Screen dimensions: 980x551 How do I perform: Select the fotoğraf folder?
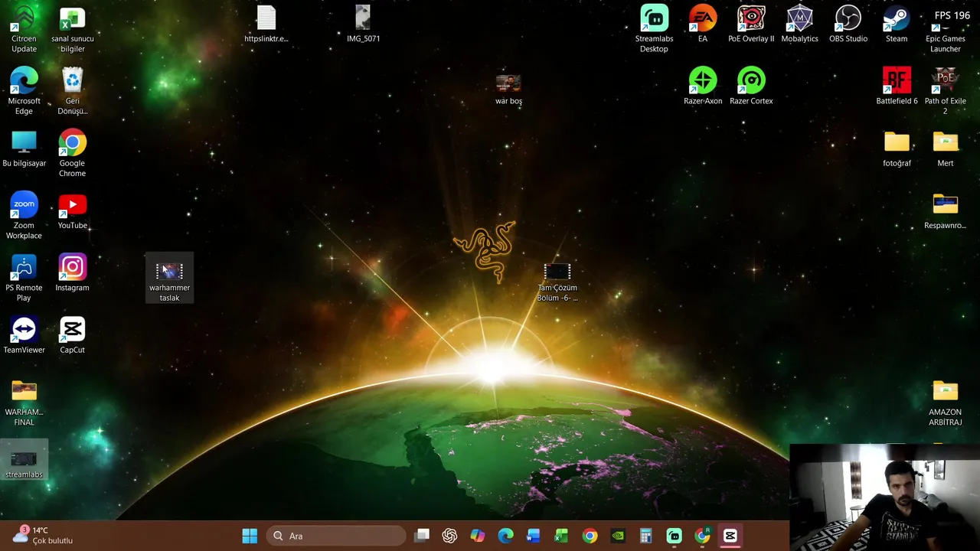pos(897,148)
